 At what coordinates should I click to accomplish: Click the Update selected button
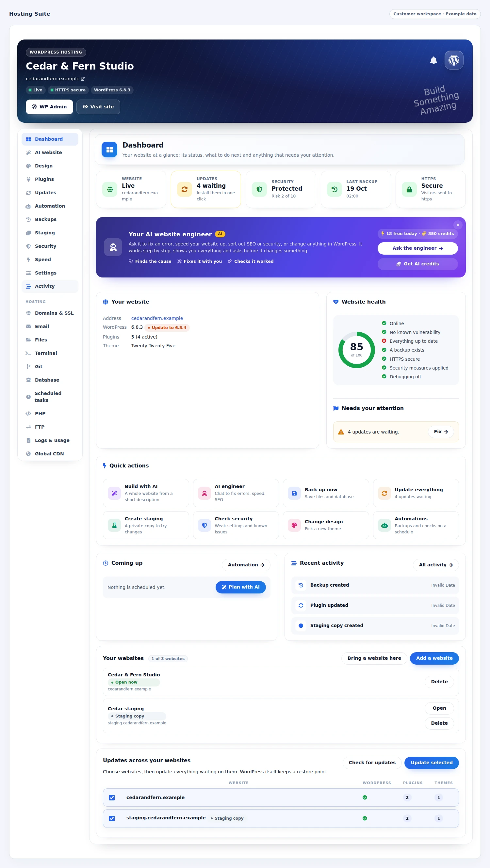pyautogui.click(x=431, y=763)
